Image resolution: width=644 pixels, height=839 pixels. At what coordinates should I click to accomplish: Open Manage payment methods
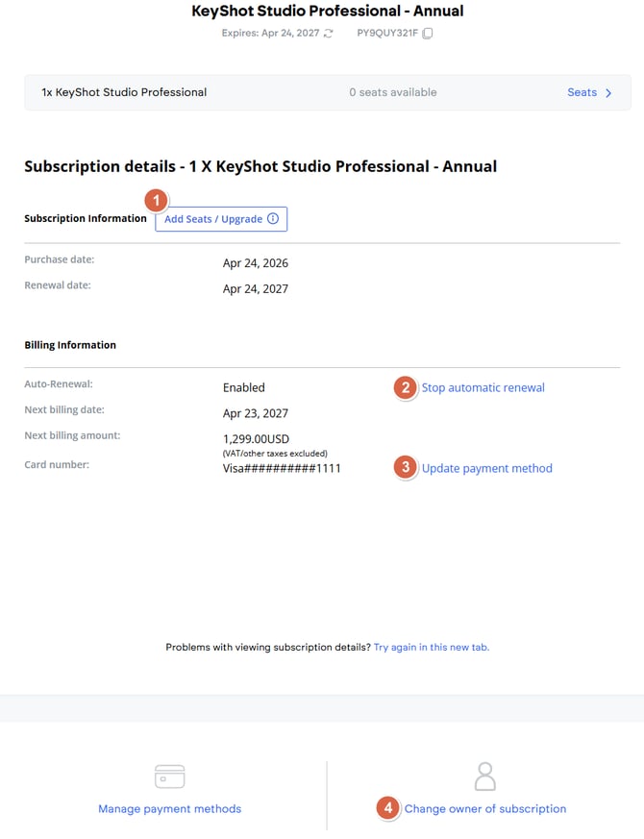170,808
